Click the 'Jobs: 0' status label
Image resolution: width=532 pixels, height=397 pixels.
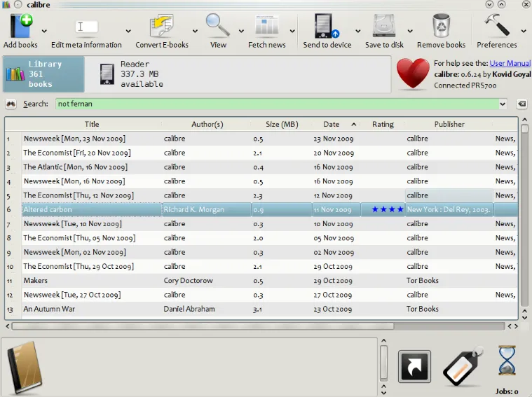[x=507, y=391]
